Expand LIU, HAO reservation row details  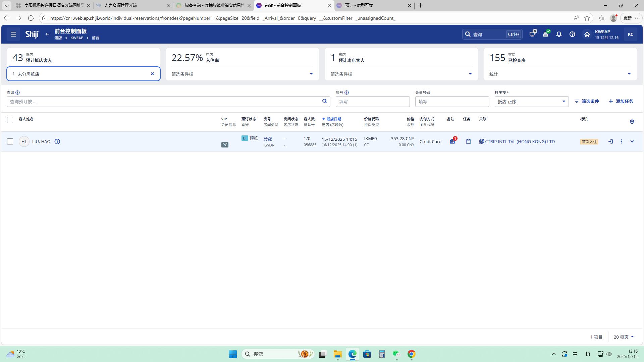(632, 141)
